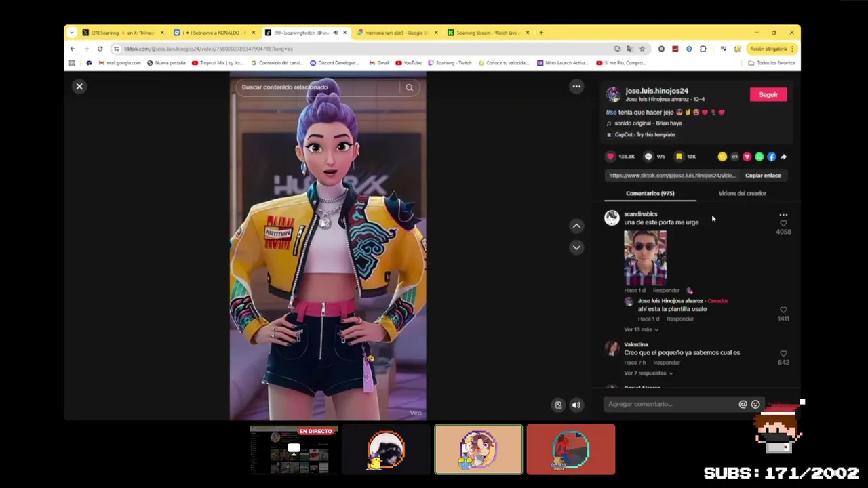
Task: Click the address bar URL
Action: click(x=208, y=49)
